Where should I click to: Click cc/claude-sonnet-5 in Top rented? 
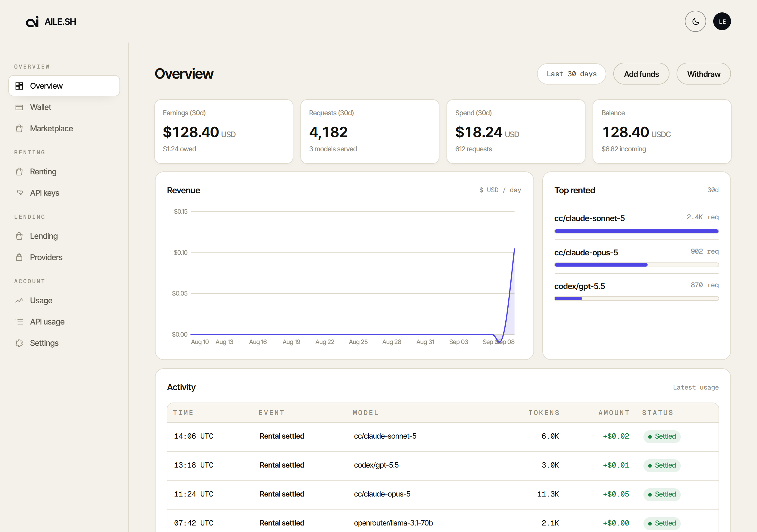coord(589,218)
